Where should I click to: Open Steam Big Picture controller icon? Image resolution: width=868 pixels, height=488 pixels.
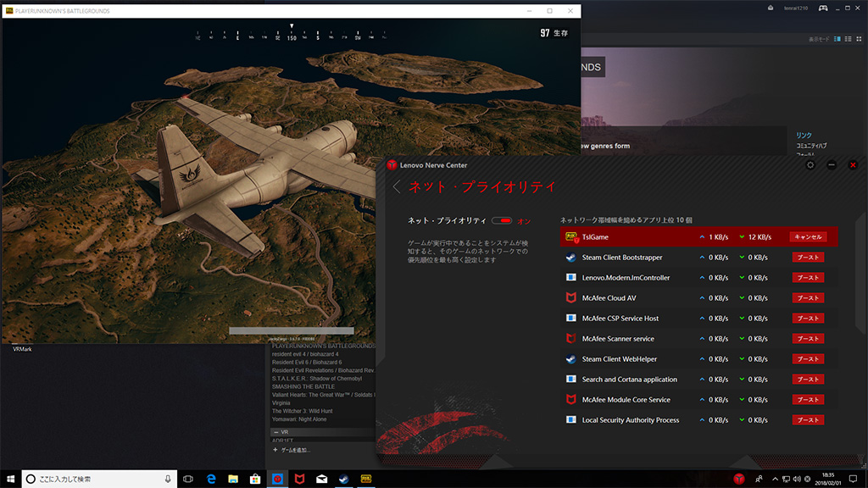click(x=823, y=8)
